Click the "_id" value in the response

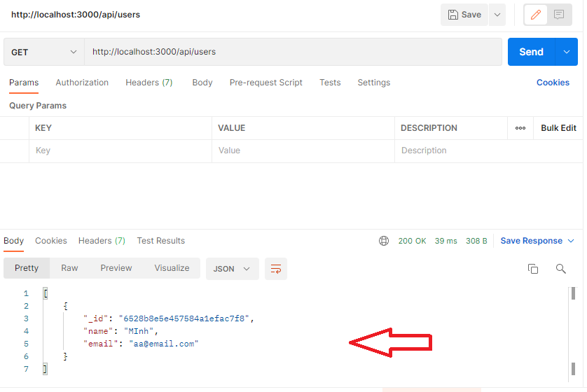pyautogui.click(x=184, y=318)
